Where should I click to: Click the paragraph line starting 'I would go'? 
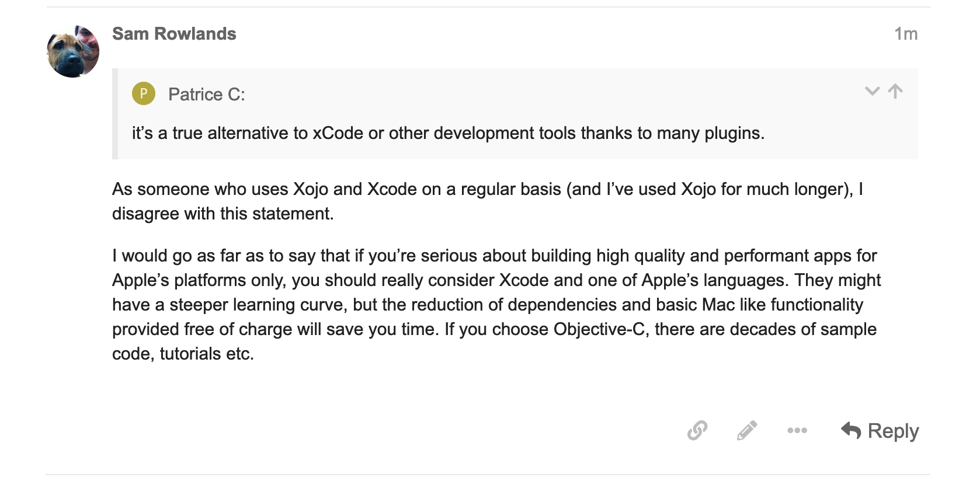click(x=494, y=256)
